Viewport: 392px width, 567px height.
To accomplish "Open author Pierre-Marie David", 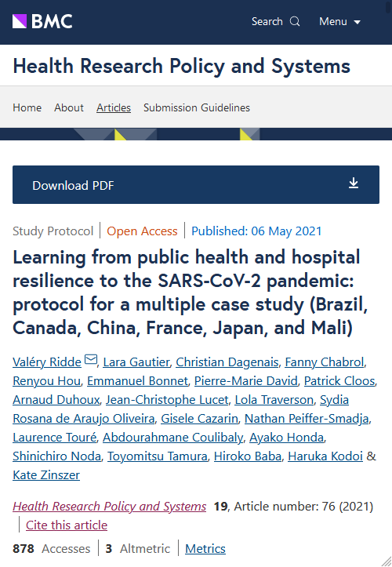I will (246, 381).
